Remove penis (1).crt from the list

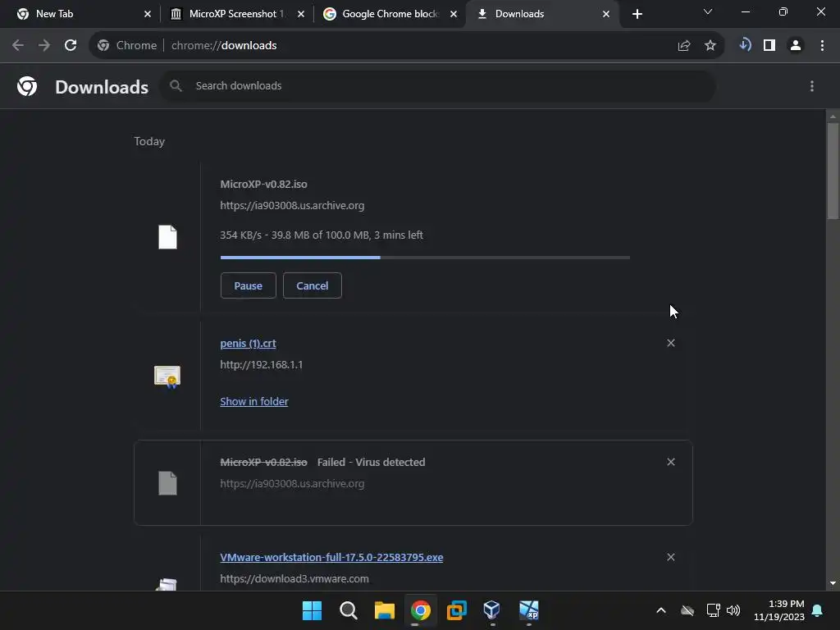pyautogui.click(x=671, y=343)
